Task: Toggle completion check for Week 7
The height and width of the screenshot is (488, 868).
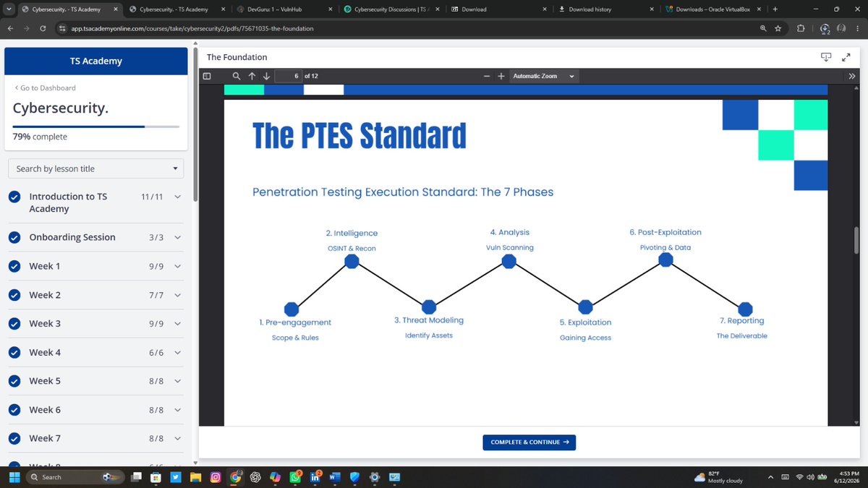Action: point(14,438)
